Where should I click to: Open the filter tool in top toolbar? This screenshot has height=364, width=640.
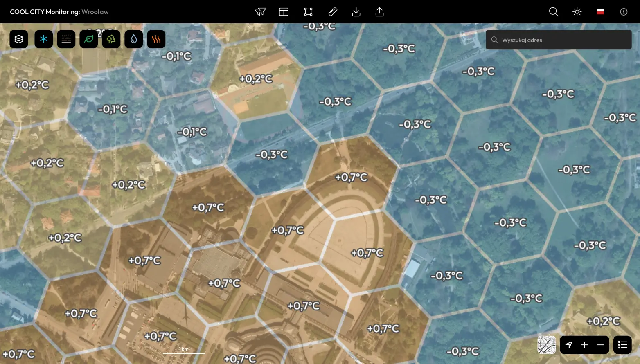(260, 12)
